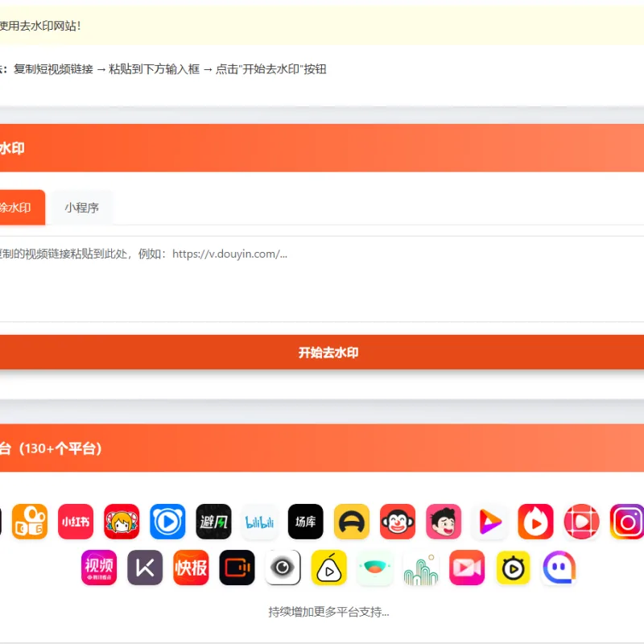Click the cartoon girl platform icon

pyautogui.click(x=122, y=522)
